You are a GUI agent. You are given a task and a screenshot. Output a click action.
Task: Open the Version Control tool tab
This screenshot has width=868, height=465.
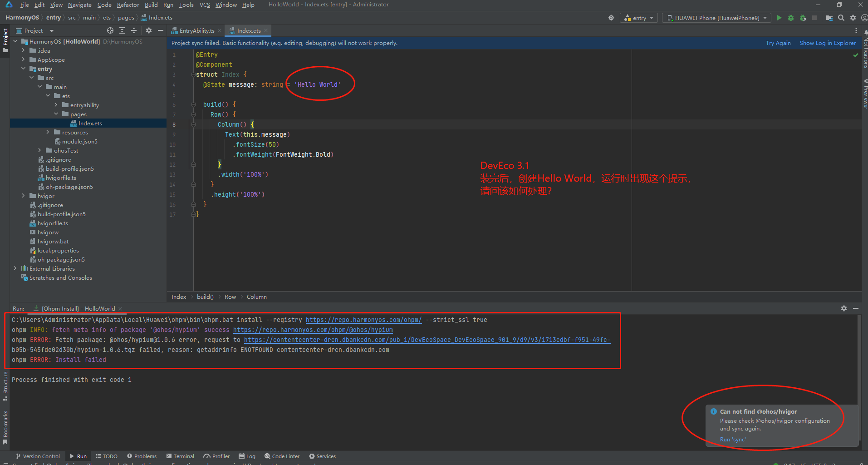38,456
